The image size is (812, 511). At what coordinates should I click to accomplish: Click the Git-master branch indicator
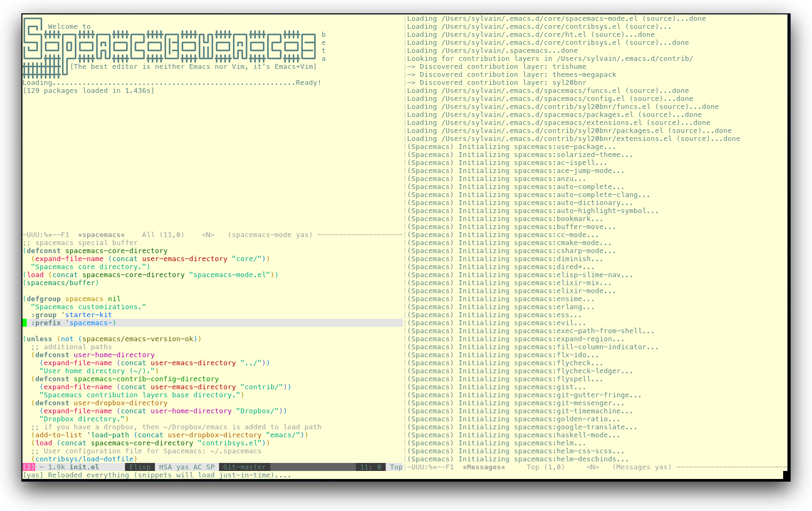244,467
